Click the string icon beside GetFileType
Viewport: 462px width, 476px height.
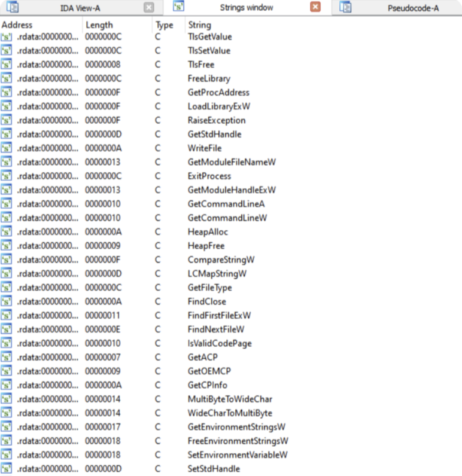(x=7, y=288)
